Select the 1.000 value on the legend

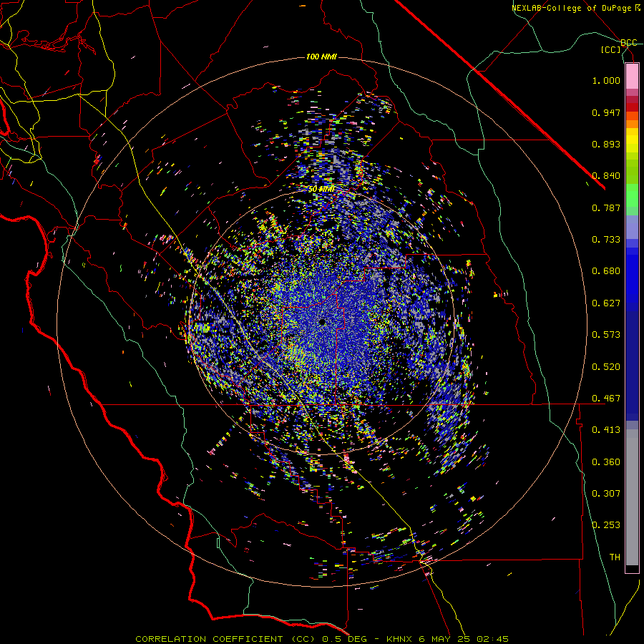coord(606,80)
